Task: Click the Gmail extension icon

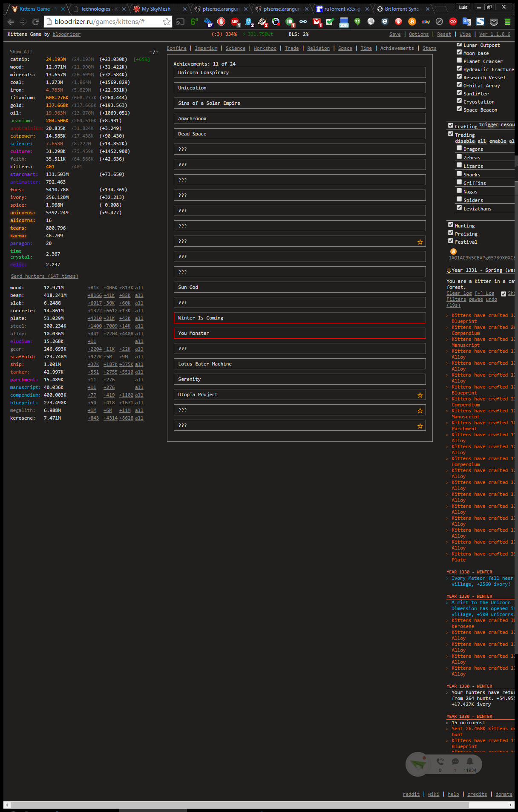Action: [x=317, y=22]
